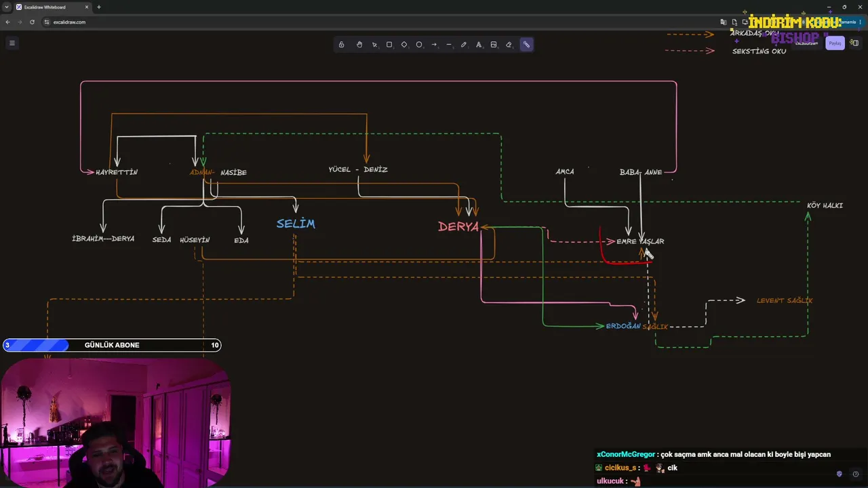This screenshot has width=868, height=488.
Task: Select the Diamond shape tool
Action: pos(404,45)
